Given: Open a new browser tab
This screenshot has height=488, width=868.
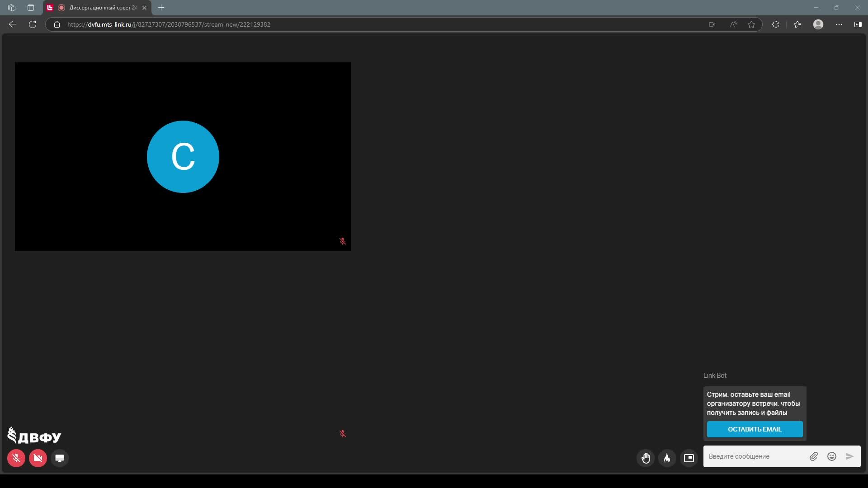Looking at the screenshot, I should (x=161, y=8).
